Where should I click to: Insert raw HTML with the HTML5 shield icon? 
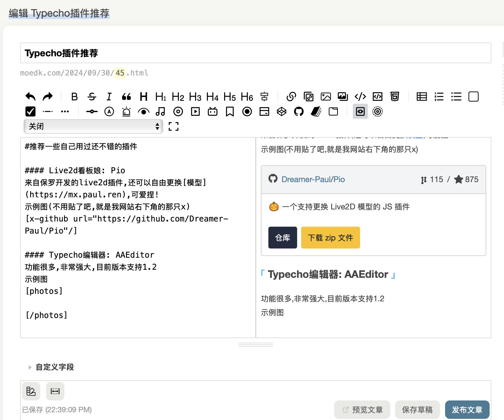[395, 97]
